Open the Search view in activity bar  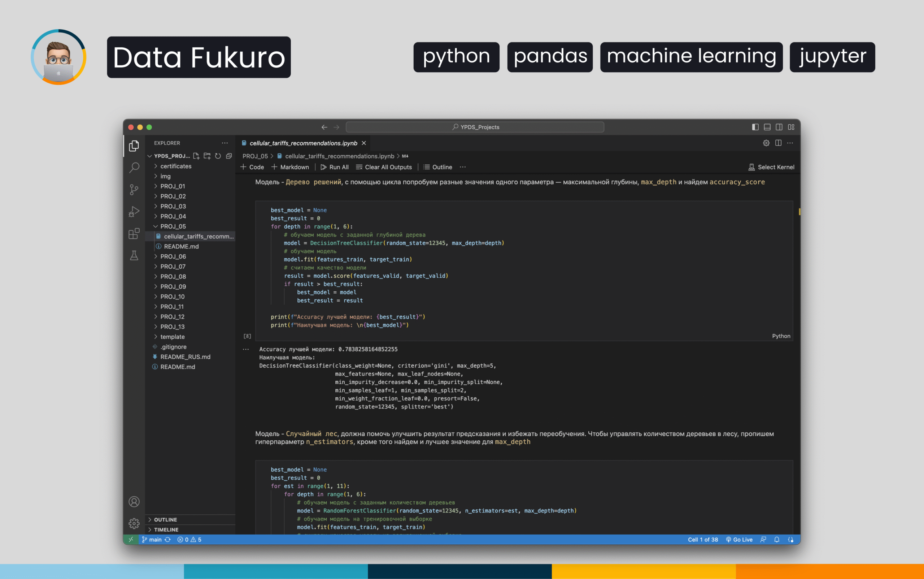[134, 167]
